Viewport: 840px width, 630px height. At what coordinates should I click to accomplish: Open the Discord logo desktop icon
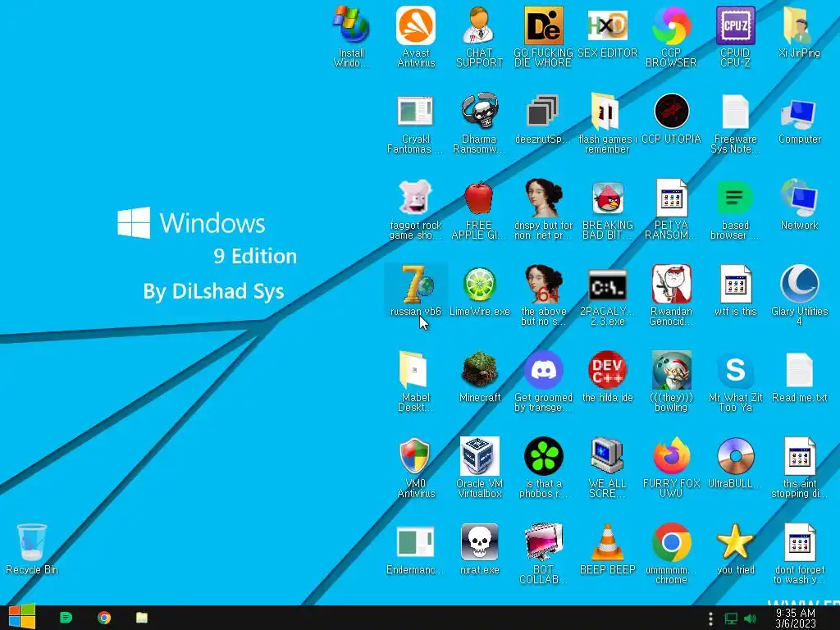point(543,382)
